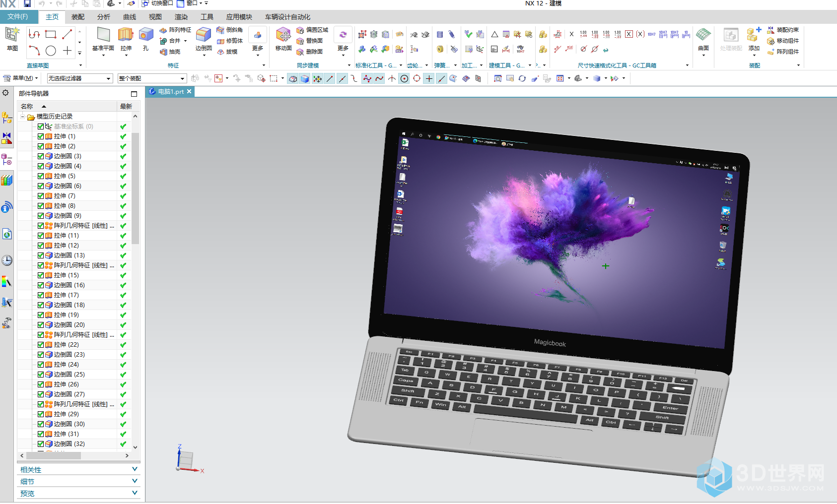Screen dimensions: 837x504
Task: Click the Shell (抽壳) tool
Action: tap(170, 52)
